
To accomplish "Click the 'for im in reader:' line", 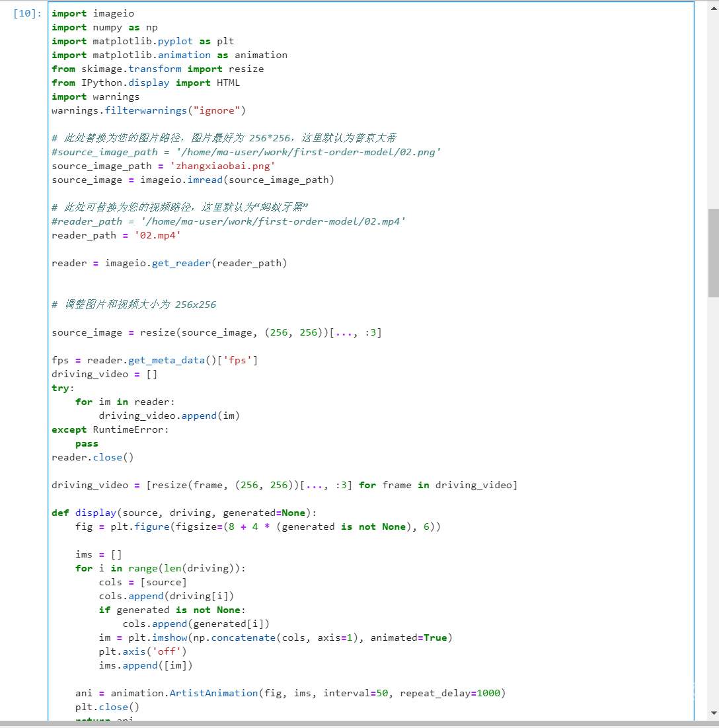I will 125,402.
